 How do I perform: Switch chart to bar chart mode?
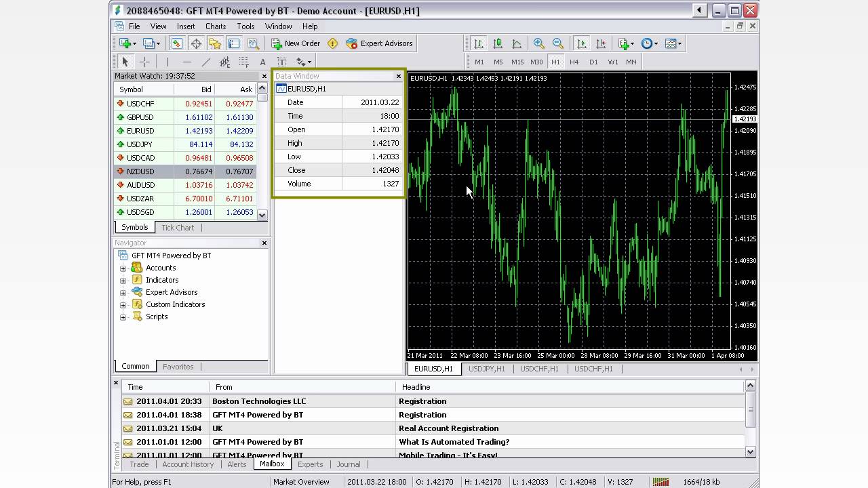[x=478, y=43]
